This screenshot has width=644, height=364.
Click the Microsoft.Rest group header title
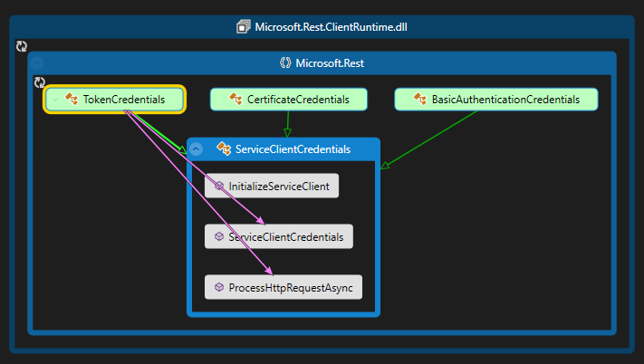point(330,63)
